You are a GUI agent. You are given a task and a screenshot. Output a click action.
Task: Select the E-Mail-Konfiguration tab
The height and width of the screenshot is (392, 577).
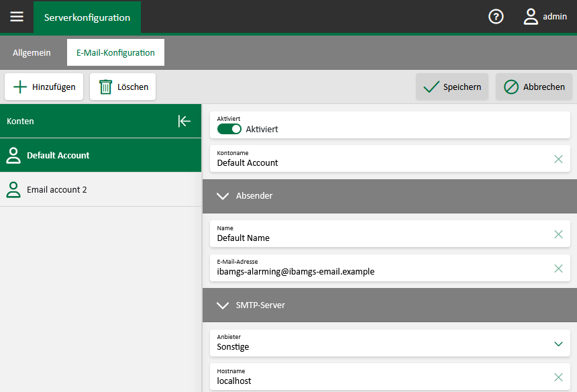[x=115, y=52]
